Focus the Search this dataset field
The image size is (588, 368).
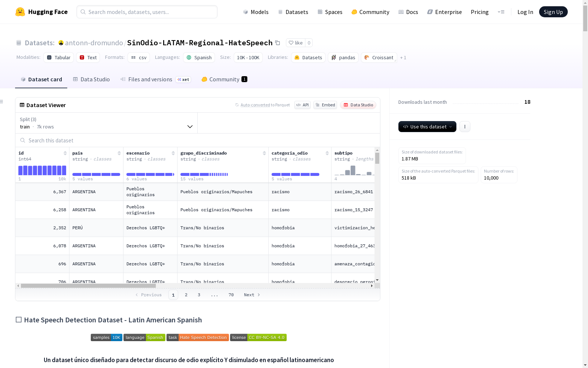pyautogui.click(x=198, y=140)
